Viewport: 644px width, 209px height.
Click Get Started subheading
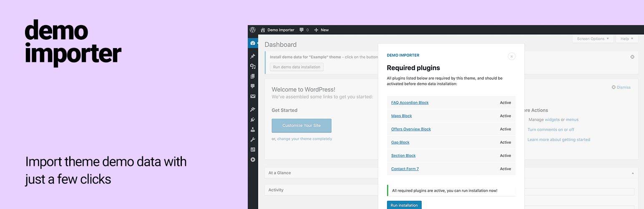(x=284, y=110)
